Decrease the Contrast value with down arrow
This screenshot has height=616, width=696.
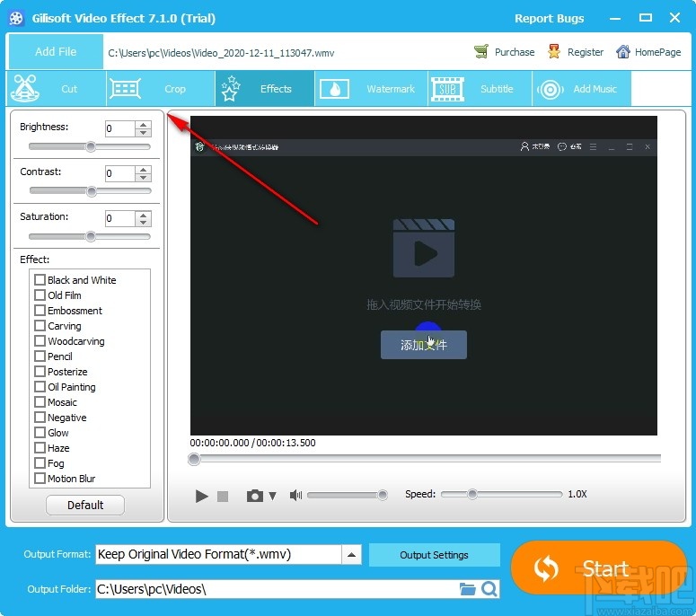(x=143, y=178)
